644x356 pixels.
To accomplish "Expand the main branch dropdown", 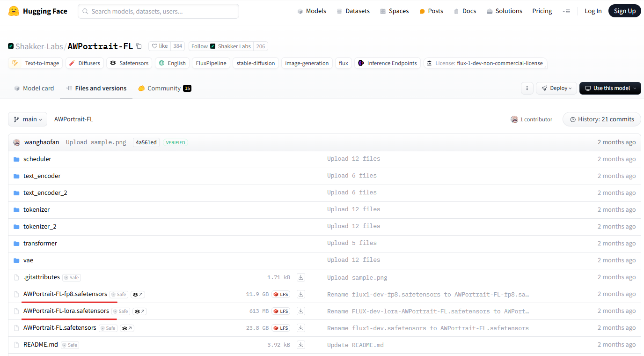I will click(28, 119).
